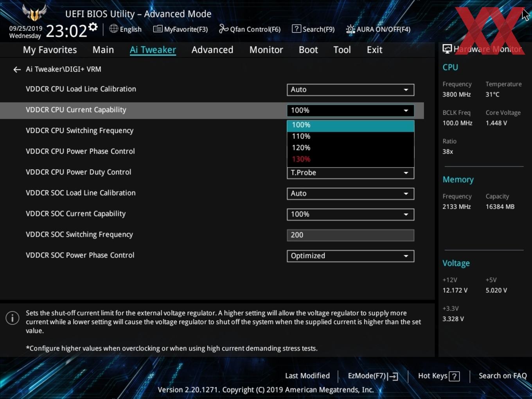Open VDDCR SOC Power Phase Control dropdown
Image resolution: width=532 pixels, height=399 pixels.
[x=350, y=256]
